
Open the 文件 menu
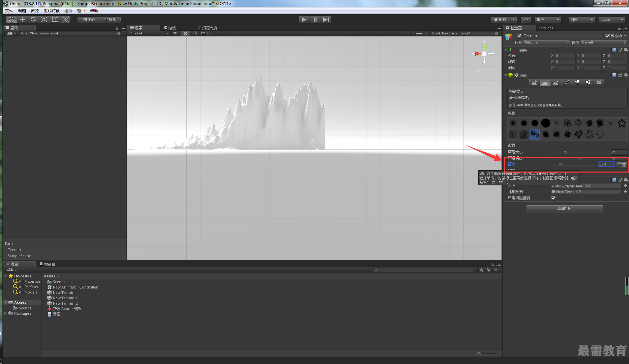(9, 11)
